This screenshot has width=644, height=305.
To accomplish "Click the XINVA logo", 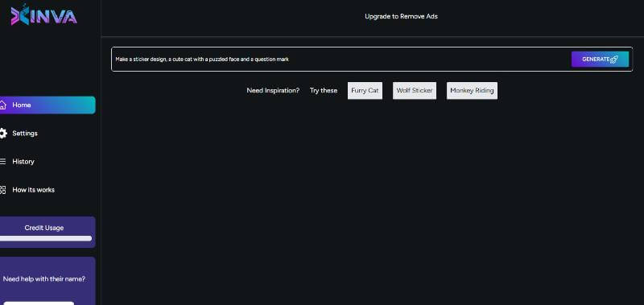I will [43, 15].
